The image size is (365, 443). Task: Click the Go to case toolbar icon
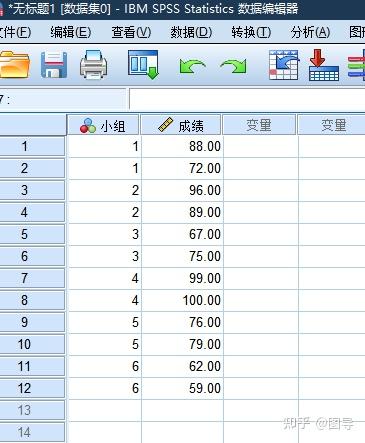284,65
